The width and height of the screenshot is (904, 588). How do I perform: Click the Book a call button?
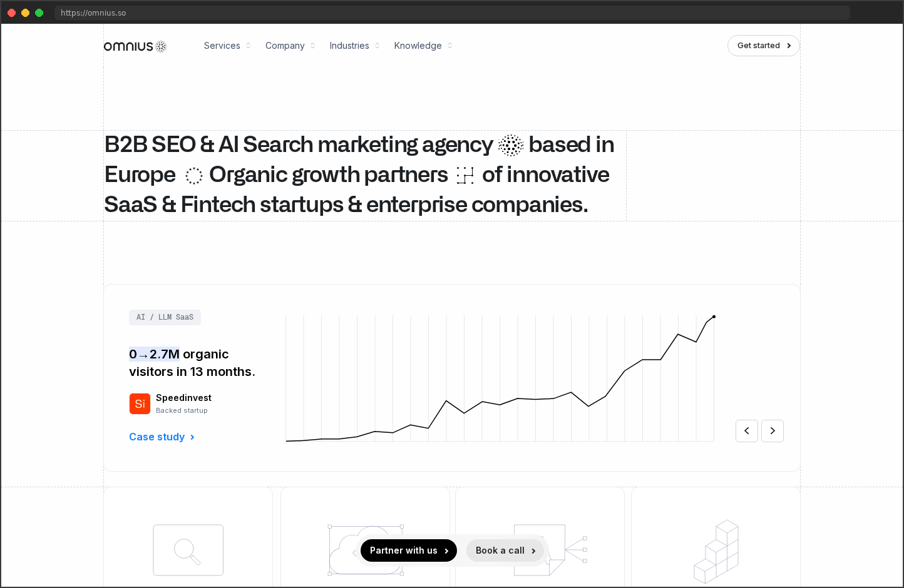[x=505, y=550]
